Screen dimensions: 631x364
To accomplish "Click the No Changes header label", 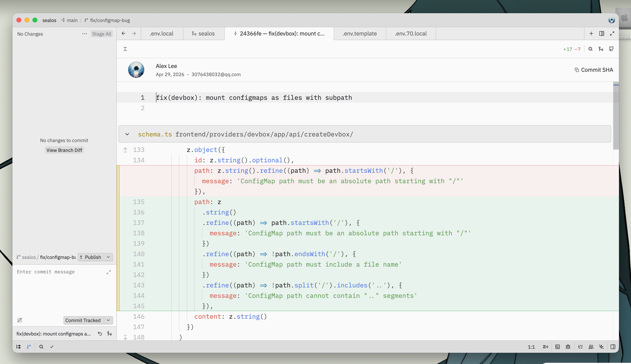I will 30,34.
